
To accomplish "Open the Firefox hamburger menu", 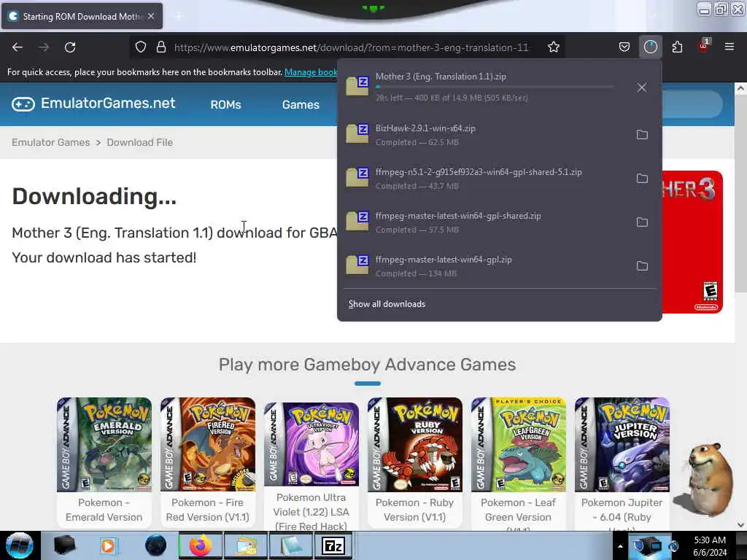I will [729, 47].
